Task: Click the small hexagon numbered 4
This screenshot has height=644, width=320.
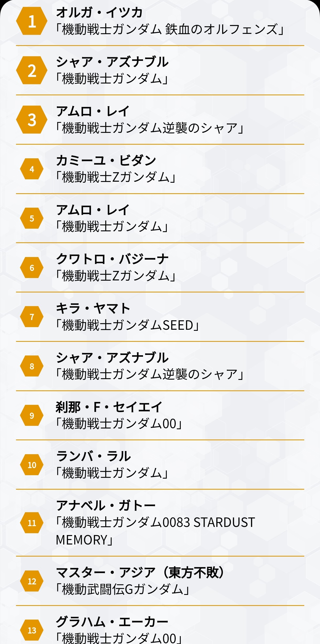Action: coord(32,169)
